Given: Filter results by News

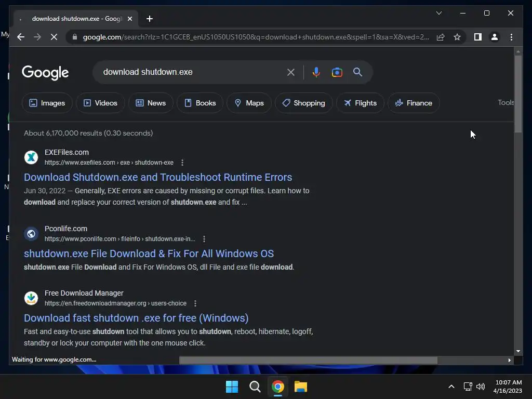Looking at the screenshot, I should (x=151, y=103).
